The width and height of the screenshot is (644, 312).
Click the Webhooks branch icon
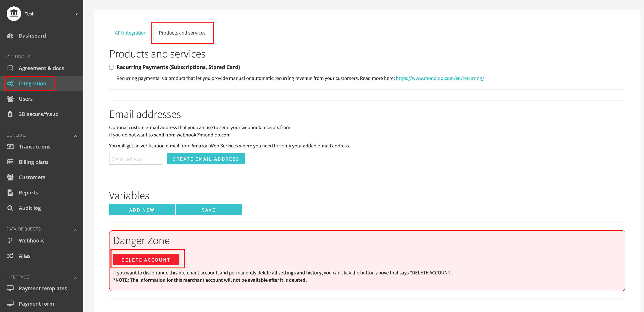[10, 241]
